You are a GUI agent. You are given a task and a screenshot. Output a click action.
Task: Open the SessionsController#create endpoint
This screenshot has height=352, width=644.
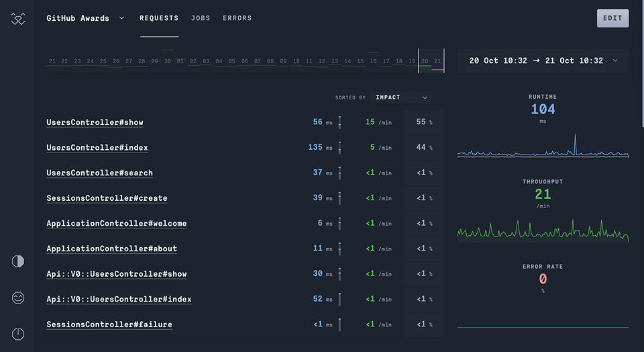(107, 198)
